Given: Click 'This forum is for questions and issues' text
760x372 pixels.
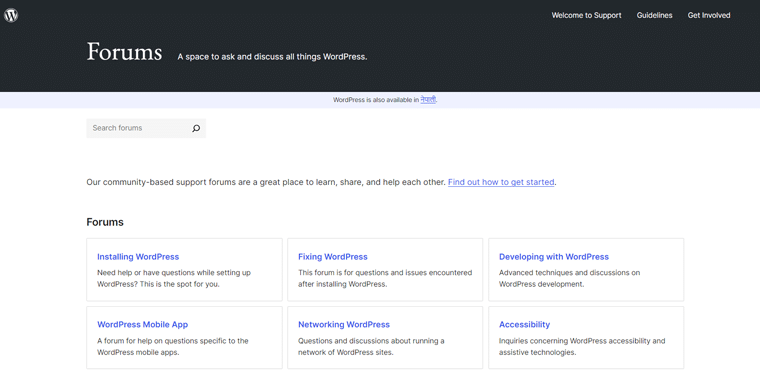Looking at the screenshot, I should (385, 278).
